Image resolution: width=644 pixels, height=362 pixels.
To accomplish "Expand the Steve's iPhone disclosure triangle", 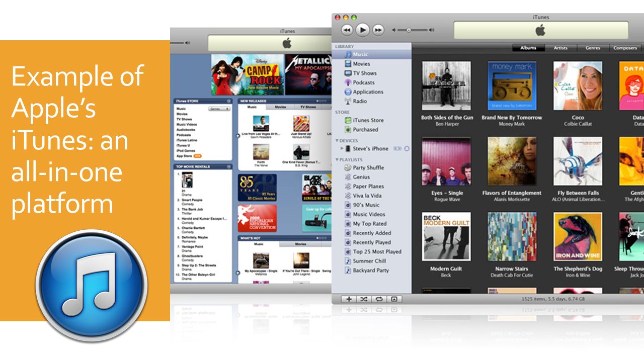I will point(342,149).
